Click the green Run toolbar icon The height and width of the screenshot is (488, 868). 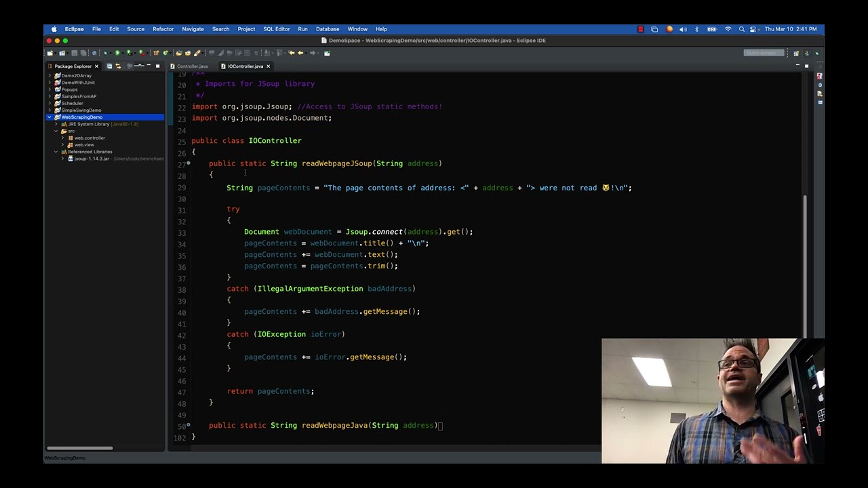pos(117,53)
